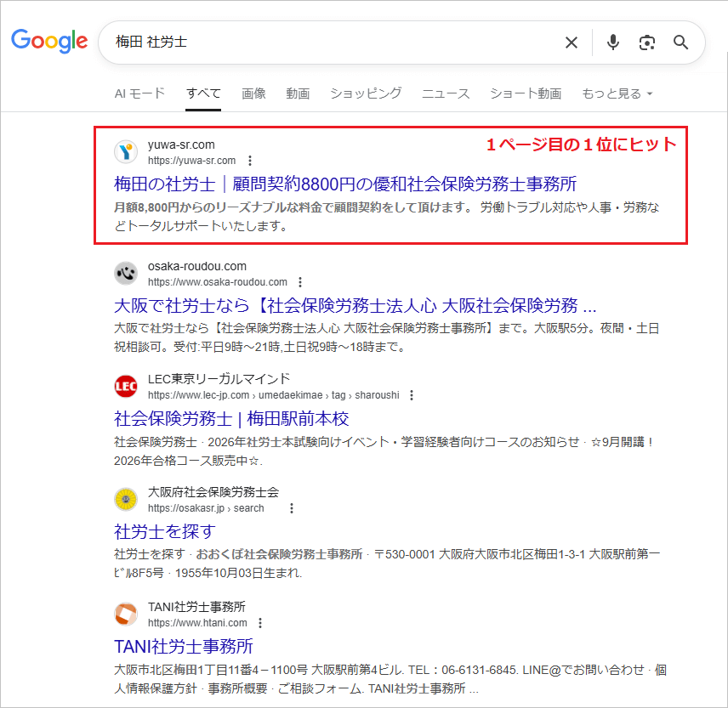Image resolution: width=728 pixels, height=708 pixels.
Task: Start voice search with microphone icon
Action: pyautogui.click(x=613, y=42)
